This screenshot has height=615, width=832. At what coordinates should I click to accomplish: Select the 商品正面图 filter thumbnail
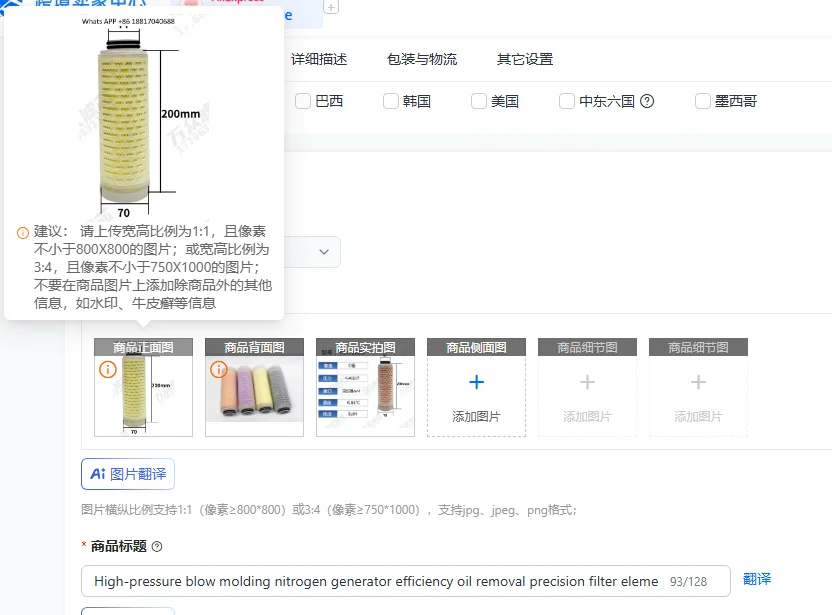(x=143, y=387)
